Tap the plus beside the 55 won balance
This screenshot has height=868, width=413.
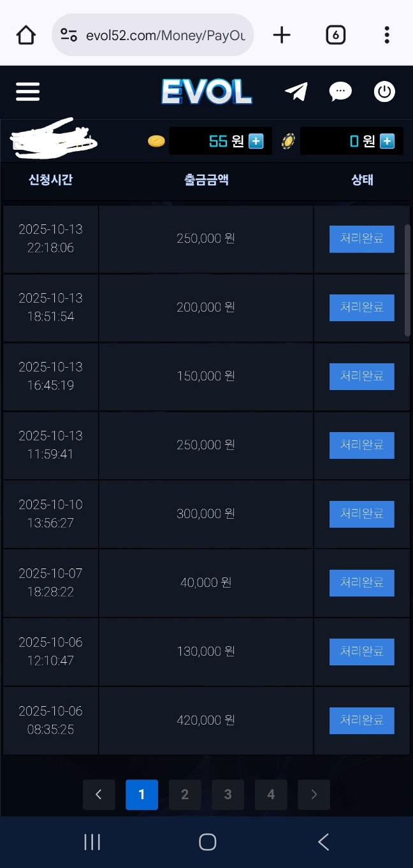256,141
